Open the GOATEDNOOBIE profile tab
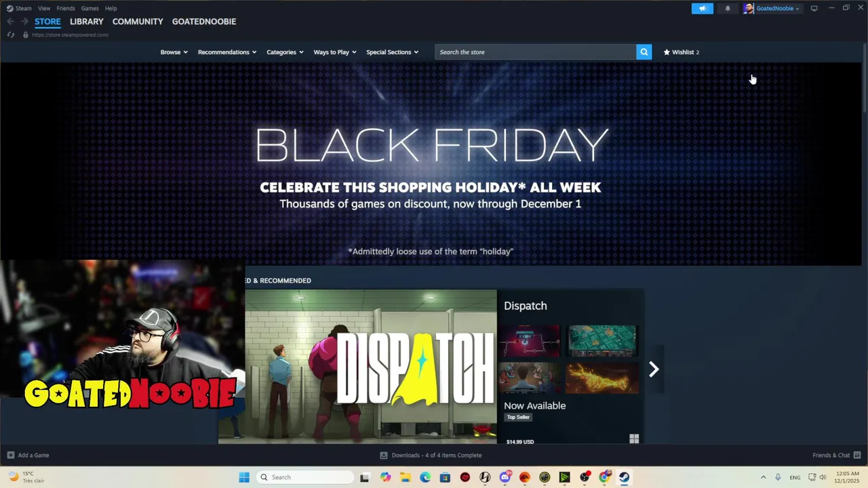 click(x=204, y=22)
